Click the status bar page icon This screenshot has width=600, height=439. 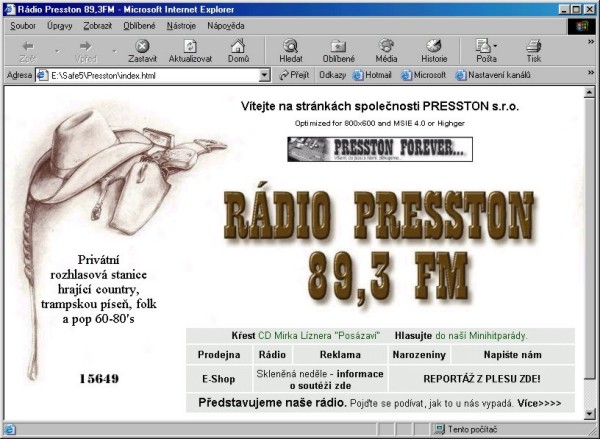pos(10,429)
